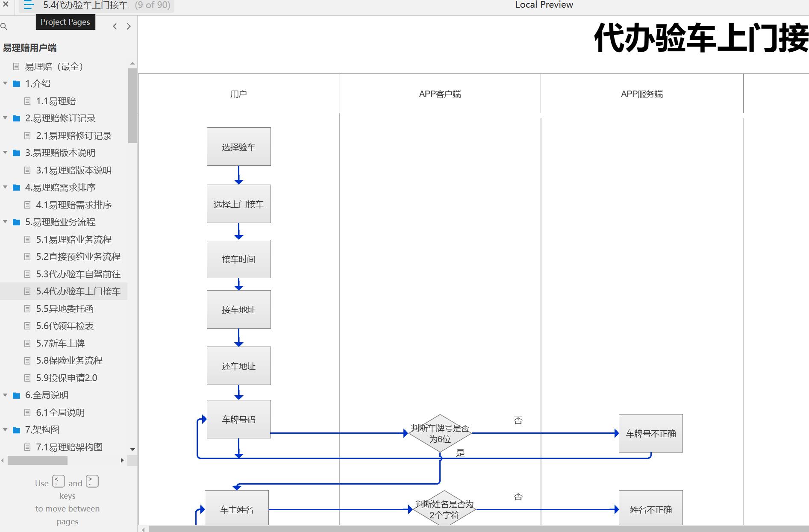Click the 判断车牌号是否为6位 decision diamond

440,433
